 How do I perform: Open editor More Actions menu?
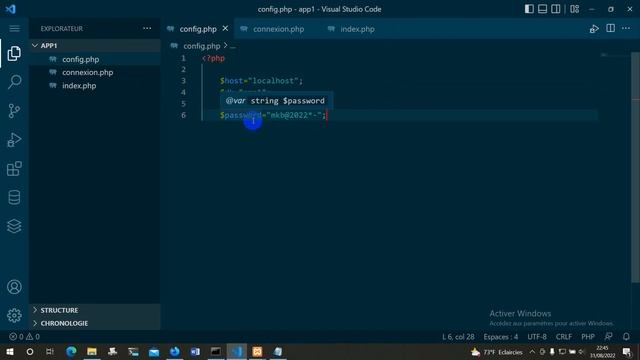(x=626, y=28)
